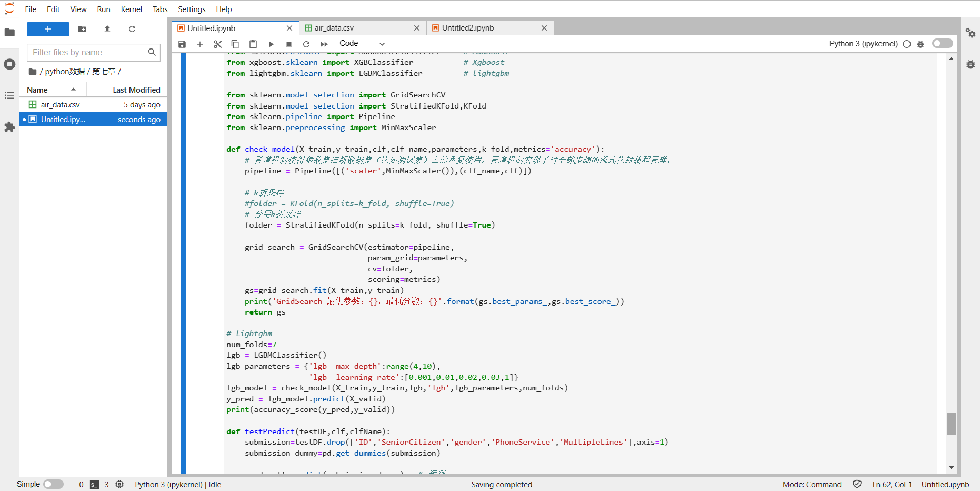Open Extension Manager puzzle icon

tap(9, 127)
